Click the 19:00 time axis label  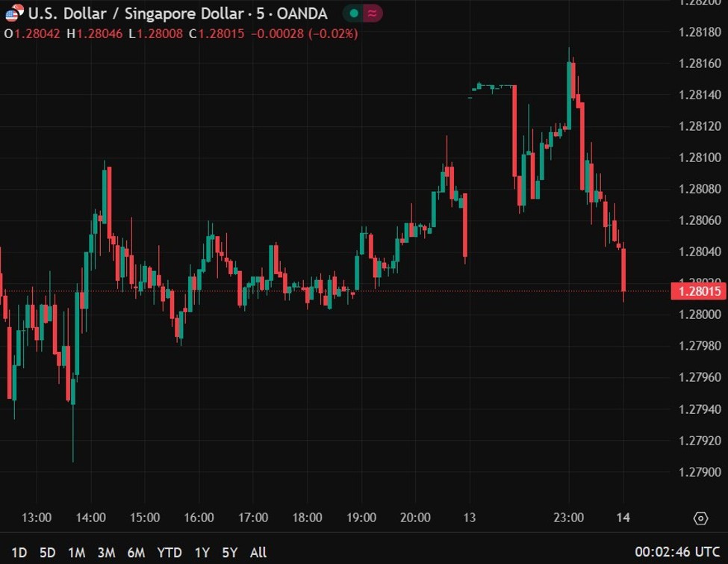point(361,518)
